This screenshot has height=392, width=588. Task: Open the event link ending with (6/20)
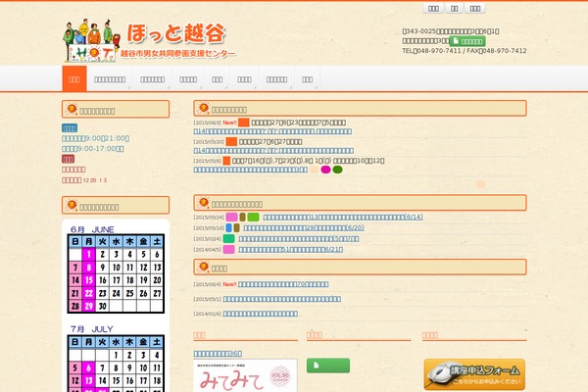click(x=304, y=227)
